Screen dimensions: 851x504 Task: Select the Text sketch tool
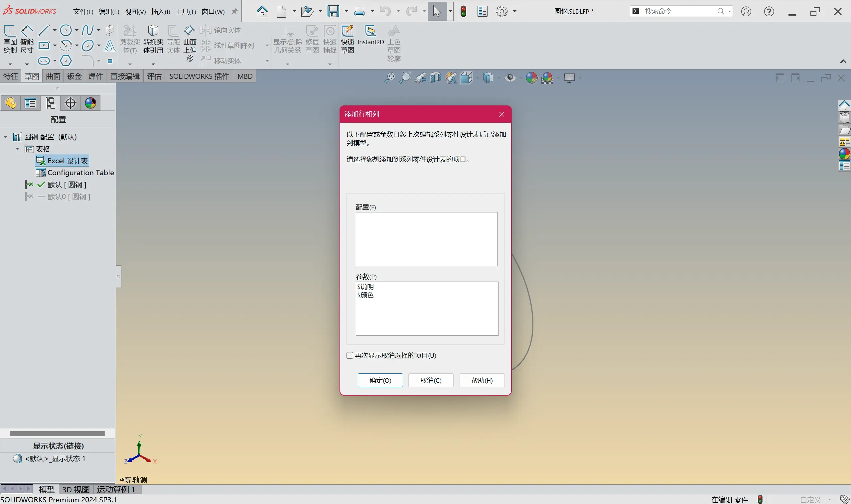[109, 46]
